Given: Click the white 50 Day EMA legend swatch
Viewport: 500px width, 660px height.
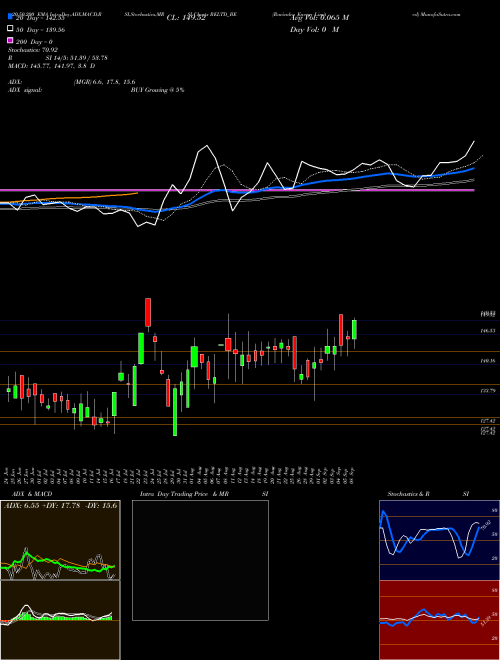Looking at the screenshot, I should [x=11, y=29].
